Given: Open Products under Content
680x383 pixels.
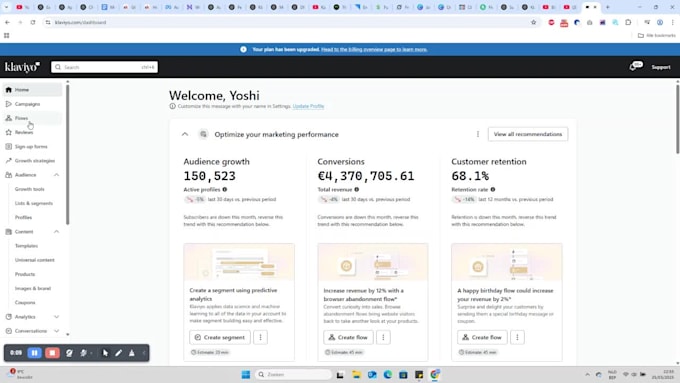Looking at the screenshot, I should 25,274.
